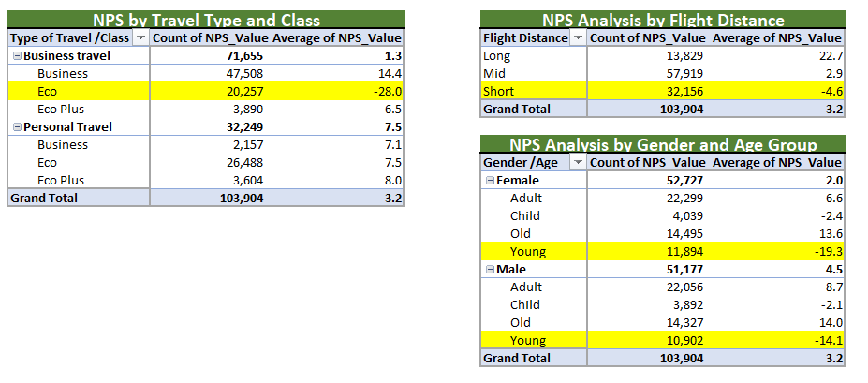Select the 3,892 cell
Image resolution: width=868 pixels, height=383 pixels.
click(688, 305)
